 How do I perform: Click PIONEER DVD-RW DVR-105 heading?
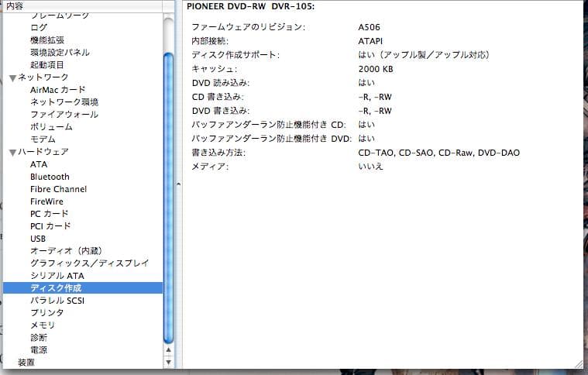(x=250, y=6)
